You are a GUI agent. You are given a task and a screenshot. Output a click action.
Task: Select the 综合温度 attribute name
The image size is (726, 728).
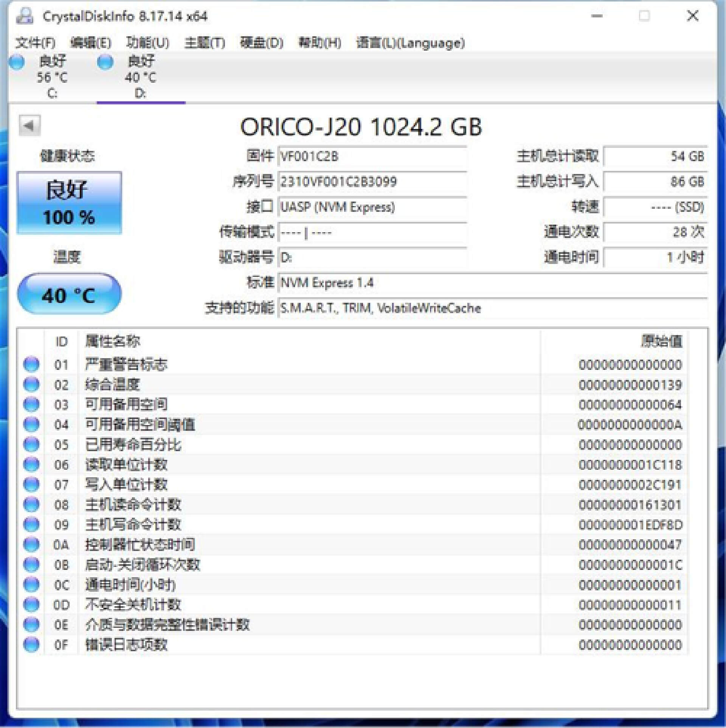point(112,384)
